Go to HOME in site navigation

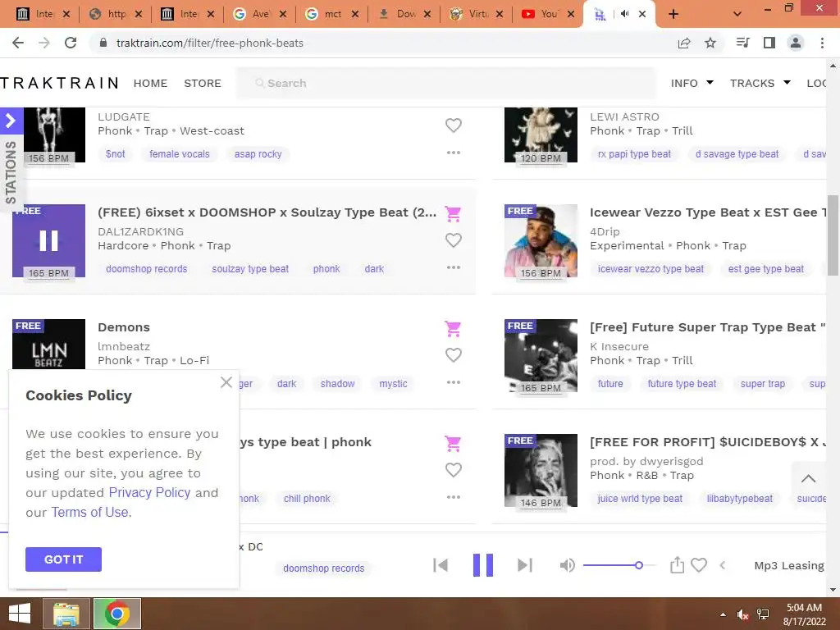point(151,83)
